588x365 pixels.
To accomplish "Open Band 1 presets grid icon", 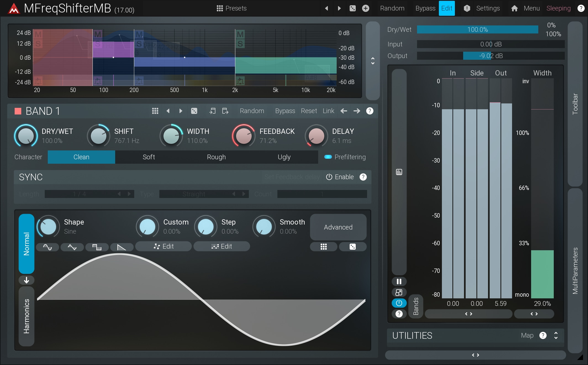I will [155, 111].
